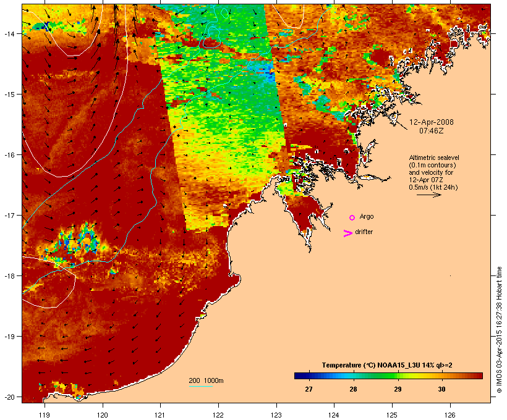Click the magenta drifter arrowhead legend symbol
This screenshot has height=420, width=507.
point(348,233)
